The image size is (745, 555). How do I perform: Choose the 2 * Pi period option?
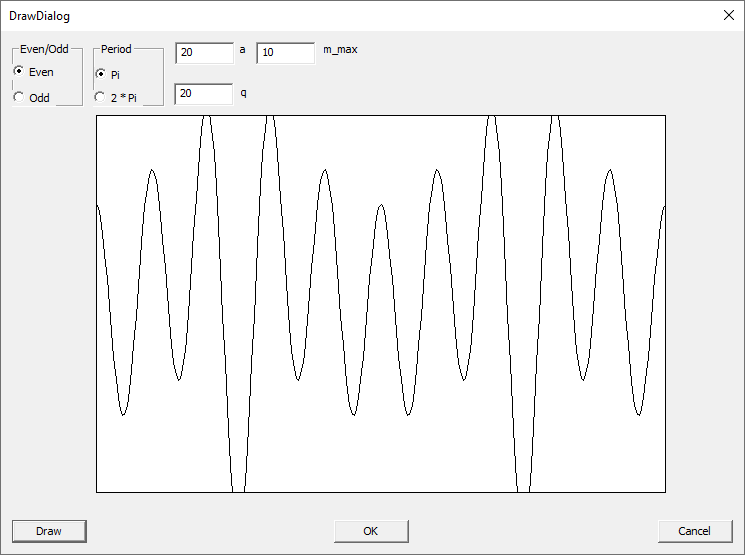100,98
